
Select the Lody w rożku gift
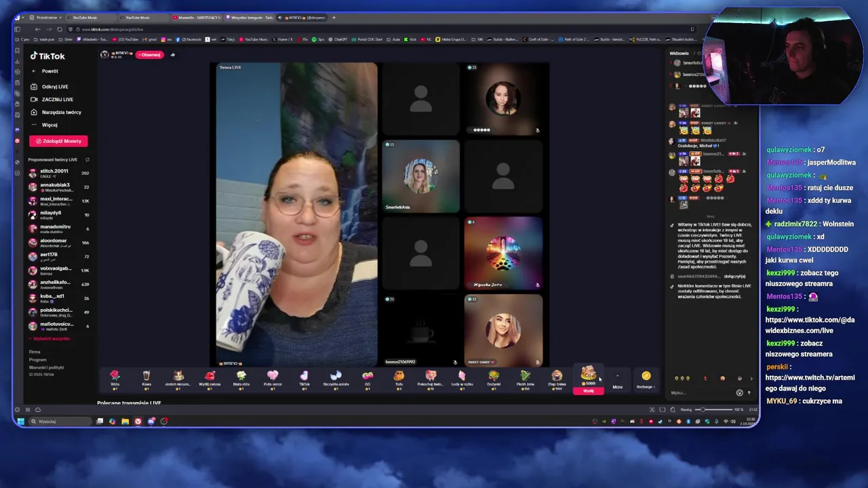pos(462,379)
